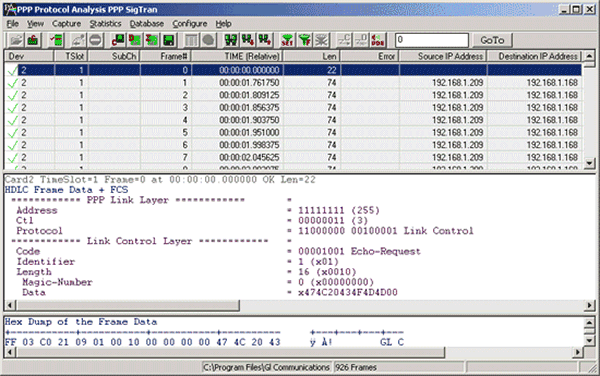This screenshot has height=376, width=600.
Task: Click the TSlot column header
Action: point(71,56)
